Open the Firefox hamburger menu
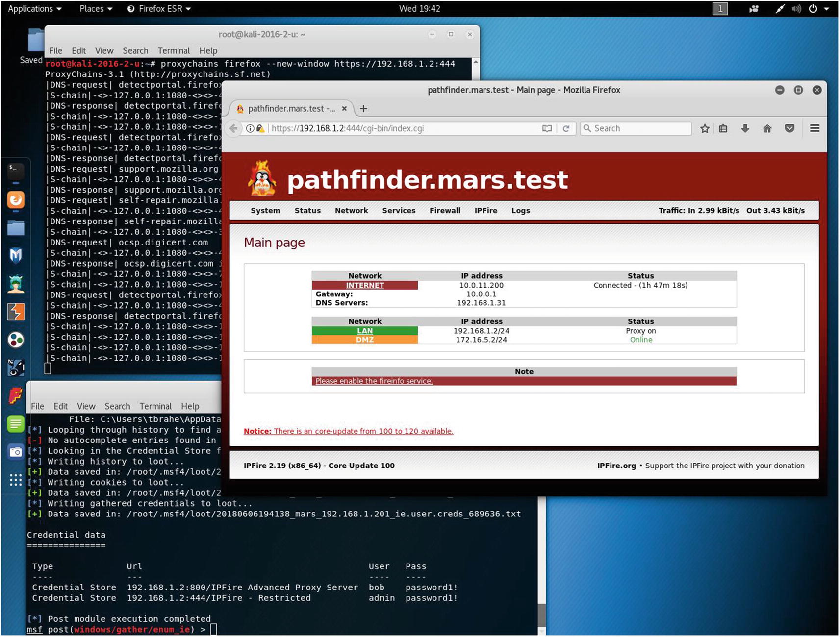 click(x=815, y=128)
